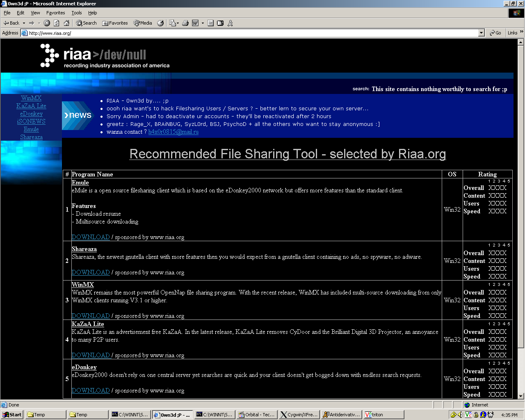Click the address bar URL field
Screen dimensions: 525x420
[x=250, y=33]
